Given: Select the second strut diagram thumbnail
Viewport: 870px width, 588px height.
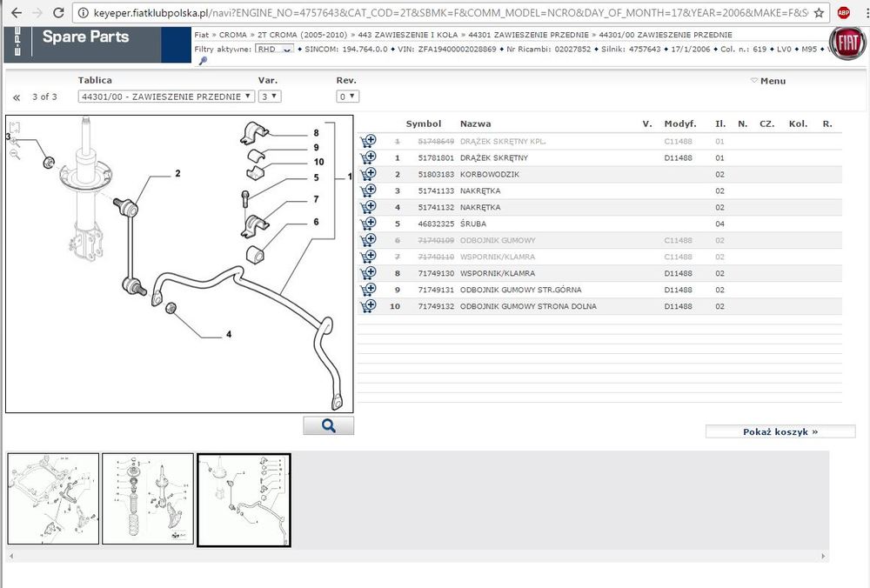Looking at the screenshot, I should pos(148,498).
